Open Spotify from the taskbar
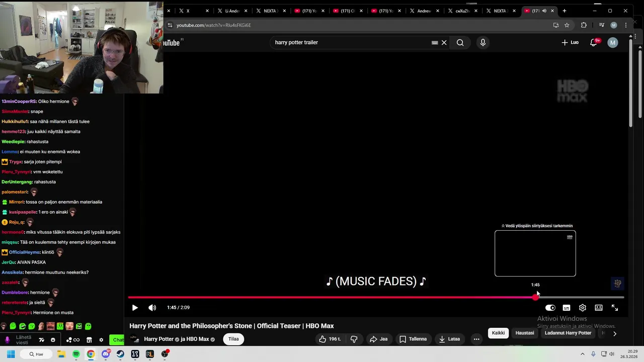This screenshot has width=644, height=362. click(76, 354)
